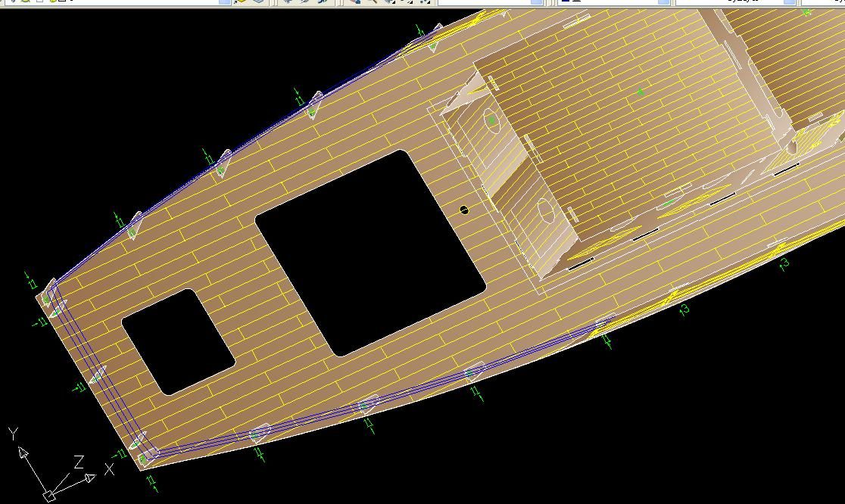
Task: Open the layer control dropdown arrow
Action: tap(225, 2)
